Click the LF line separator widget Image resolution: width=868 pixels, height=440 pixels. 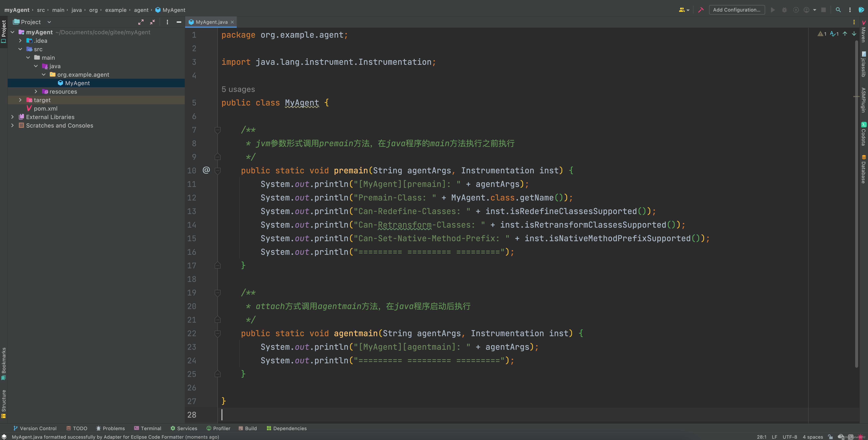[x=775, y=437]
